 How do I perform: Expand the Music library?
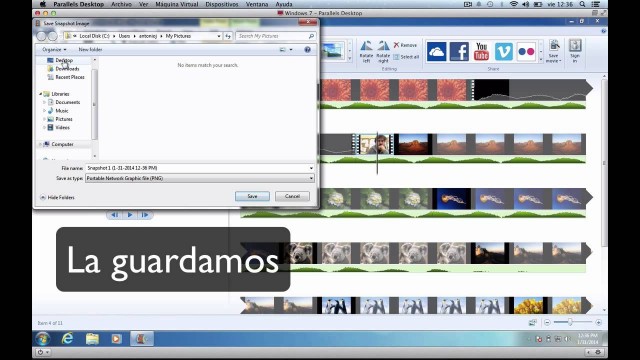[x=44, y=111]
